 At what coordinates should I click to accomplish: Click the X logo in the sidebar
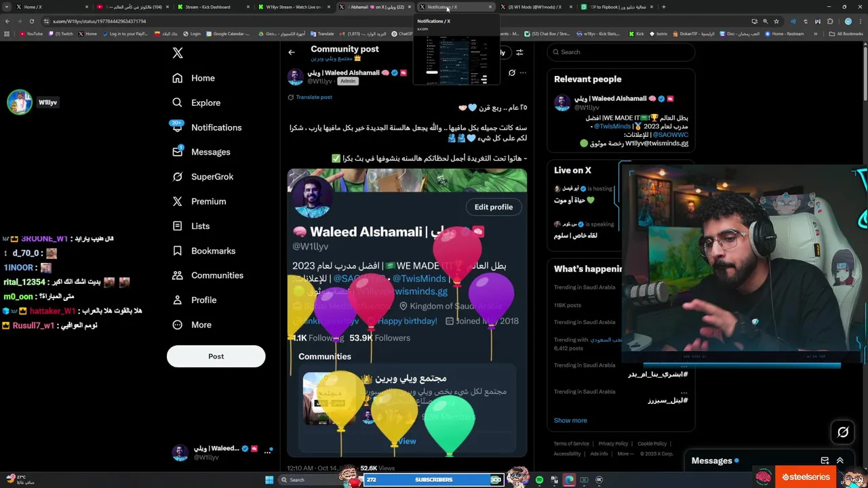click(178, 53)
